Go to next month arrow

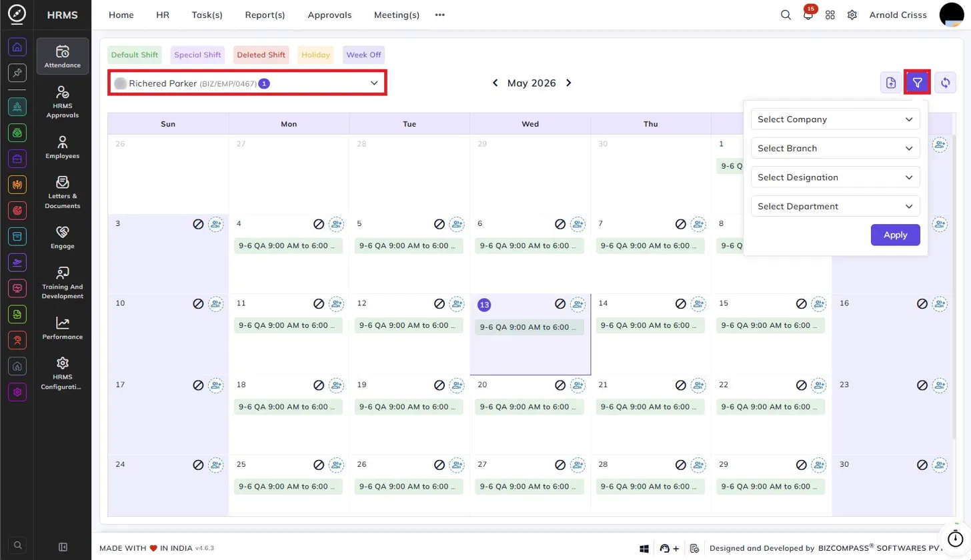coord(569,83)
